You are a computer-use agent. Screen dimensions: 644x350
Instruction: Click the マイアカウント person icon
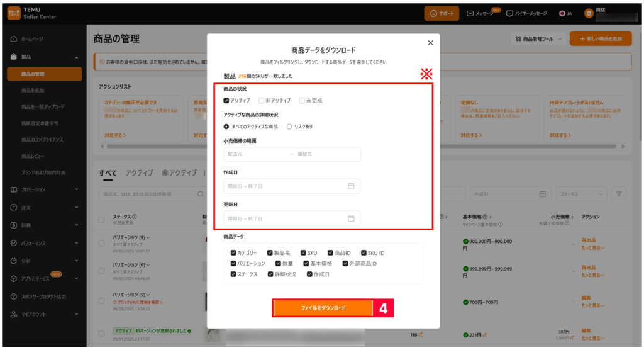point(14,314)
